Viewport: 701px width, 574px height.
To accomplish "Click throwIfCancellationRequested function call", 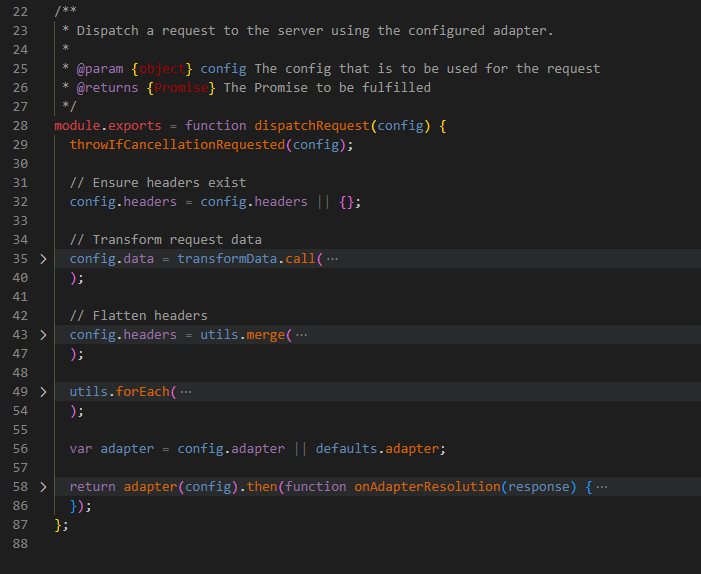I will point(177,145).
